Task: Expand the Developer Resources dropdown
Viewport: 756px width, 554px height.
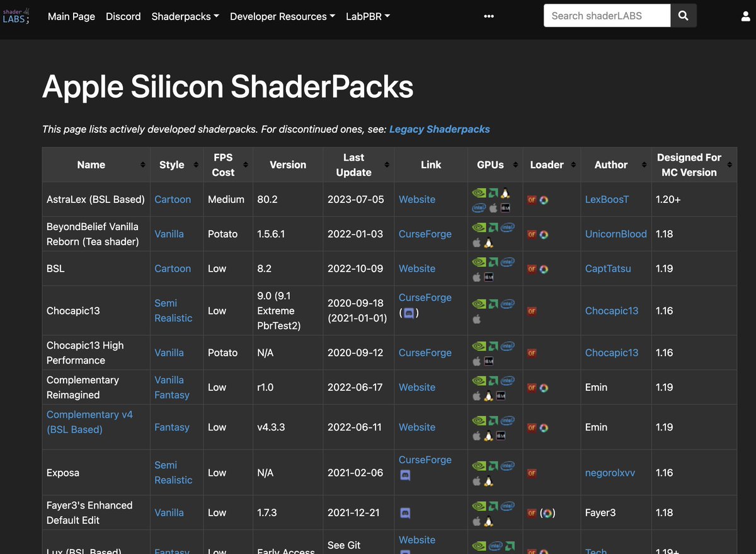Action: point(283,16)
